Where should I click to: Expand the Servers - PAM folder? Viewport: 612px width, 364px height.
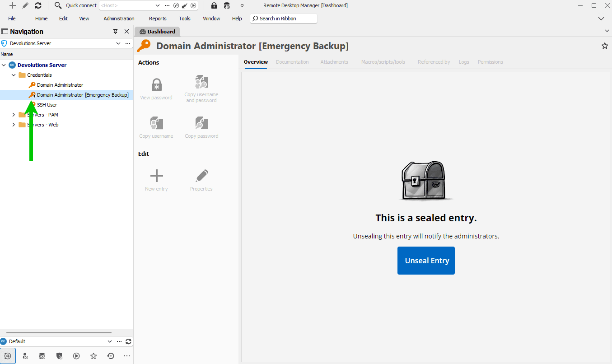coord(14,115)
